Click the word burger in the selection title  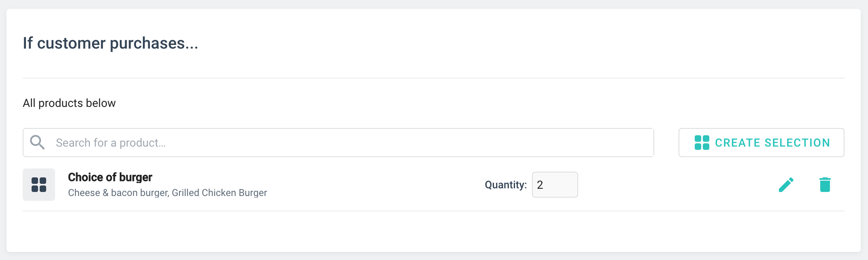(x=136, y=177)
